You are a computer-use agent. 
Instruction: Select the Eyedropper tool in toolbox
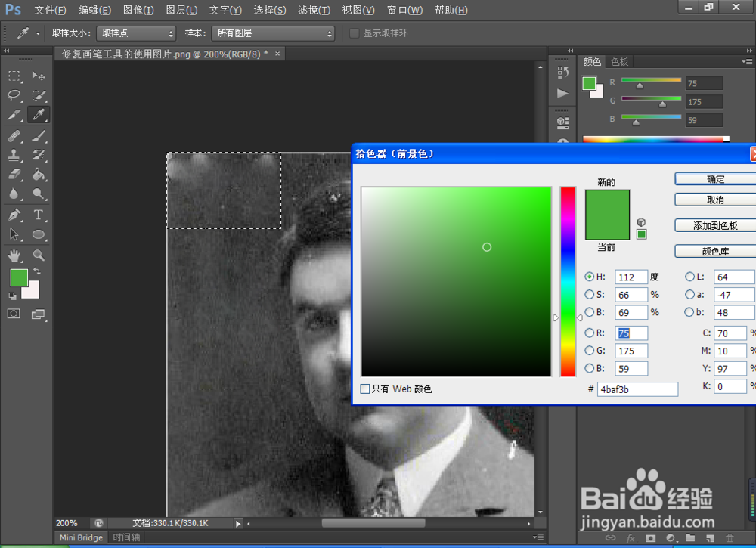pyautogui.click(x=38, y=115)
